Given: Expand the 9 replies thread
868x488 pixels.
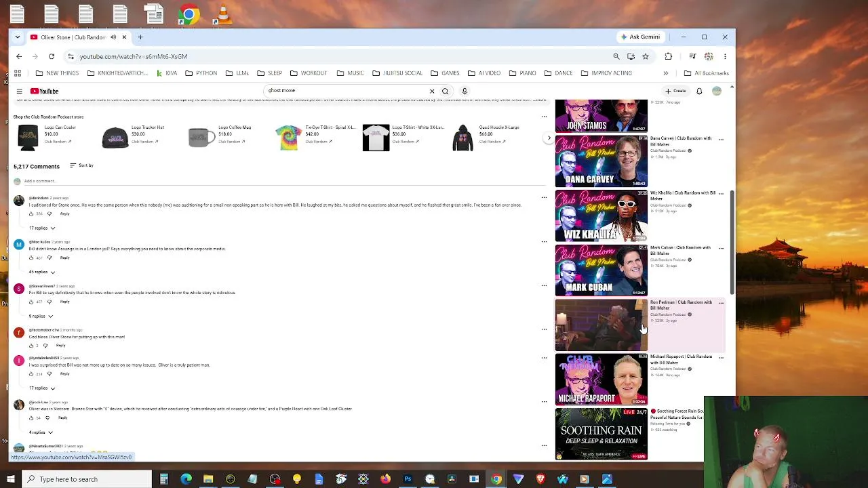Looking at the screenshot, I should (41, 317).
